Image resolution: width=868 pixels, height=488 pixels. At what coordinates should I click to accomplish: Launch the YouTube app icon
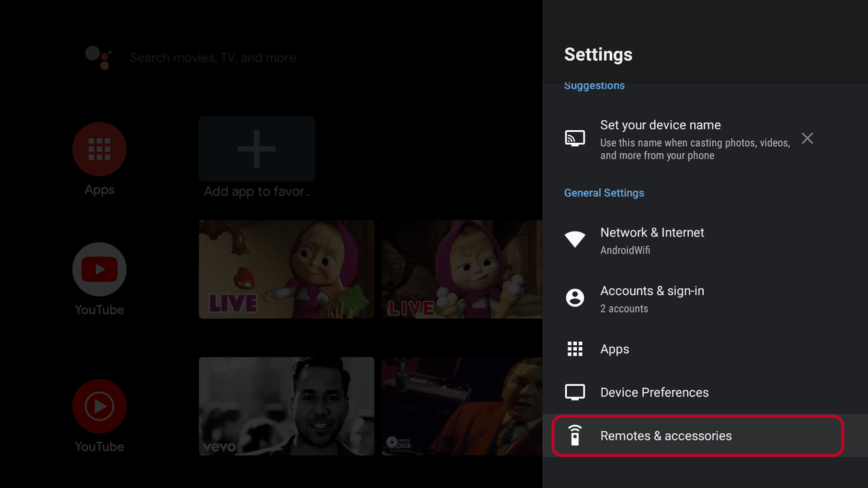(99, 269)
